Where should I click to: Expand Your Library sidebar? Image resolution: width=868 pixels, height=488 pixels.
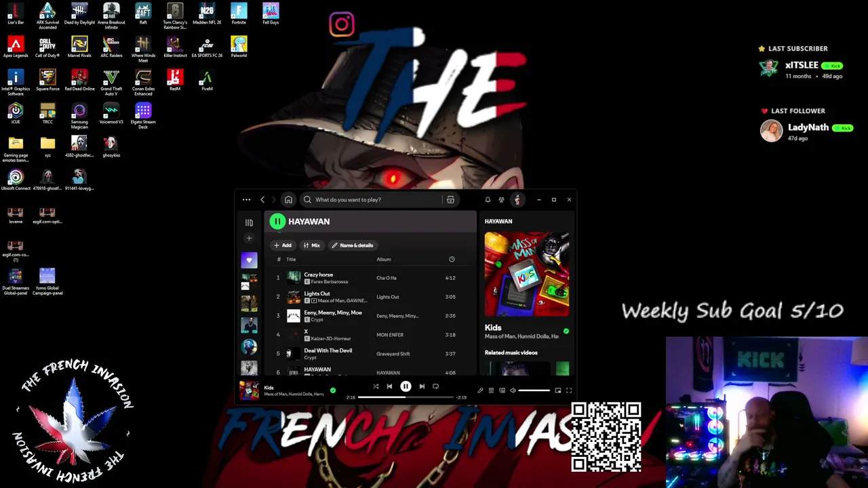point(249,222)
